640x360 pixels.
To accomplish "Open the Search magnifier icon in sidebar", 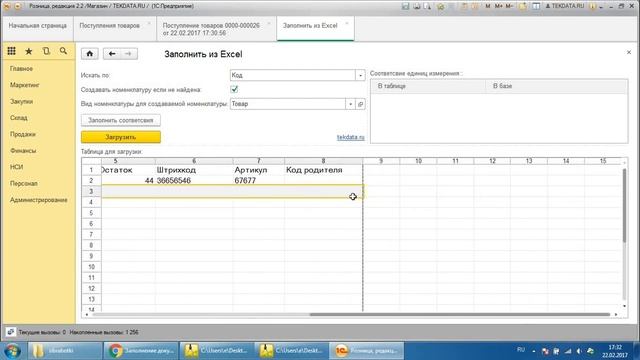I will pyautogui.click(x=63, y=51).
